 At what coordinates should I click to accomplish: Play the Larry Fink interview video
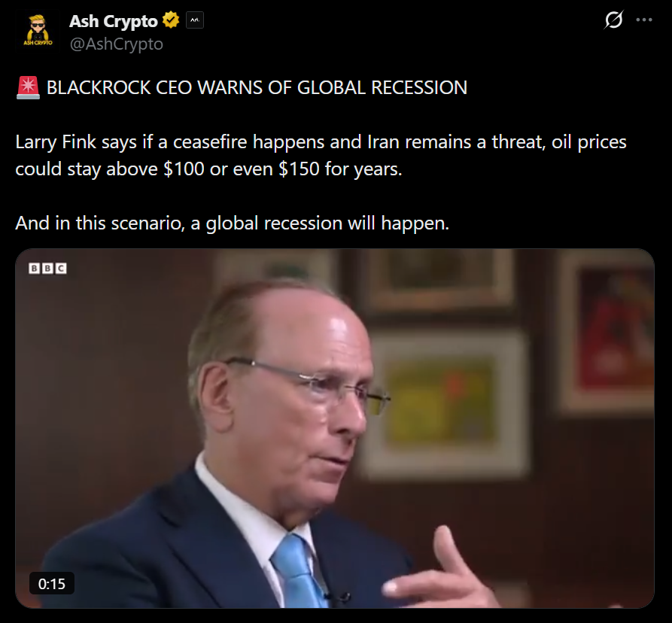click(x=335, y=428)
